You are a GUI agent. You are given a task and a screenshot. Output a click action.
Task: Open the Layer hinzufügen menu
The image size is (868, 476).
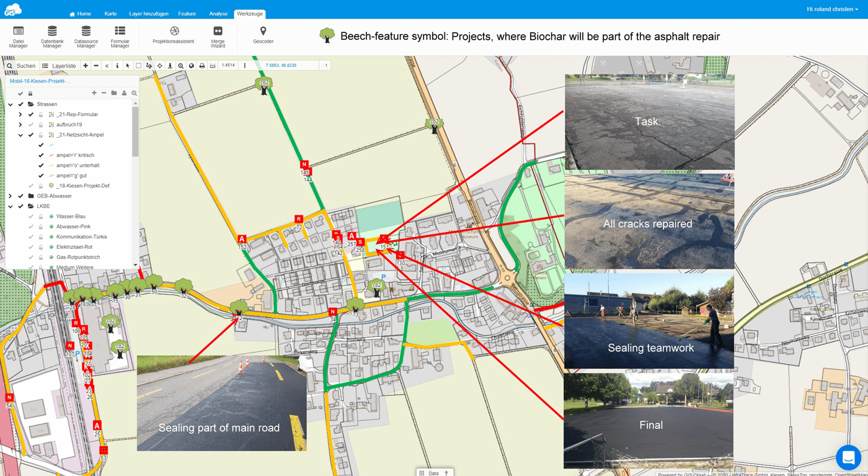click(149, 14)
